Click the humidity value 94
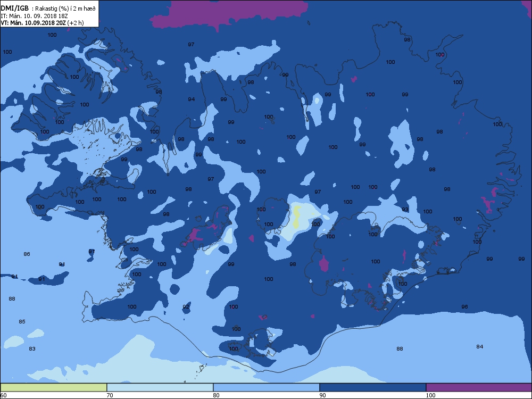This screenshot has height=399, width=532. click(192, 99)
